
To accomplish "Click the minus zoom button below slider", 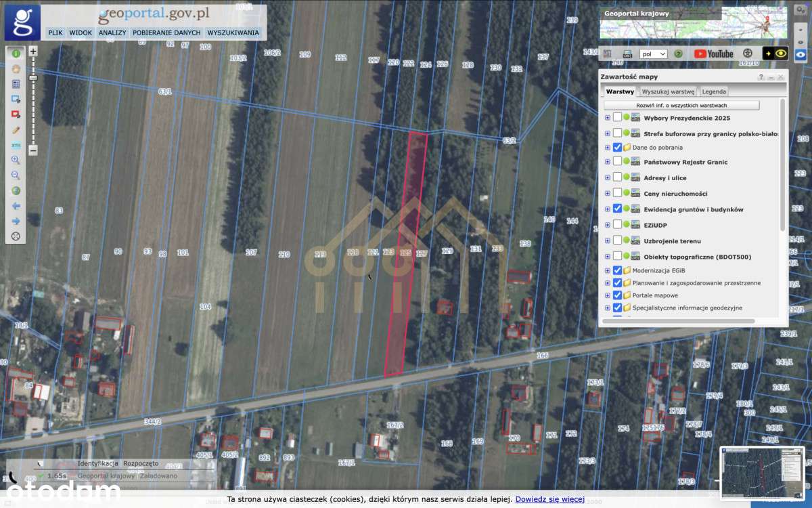I will click(x=33, y=150).
